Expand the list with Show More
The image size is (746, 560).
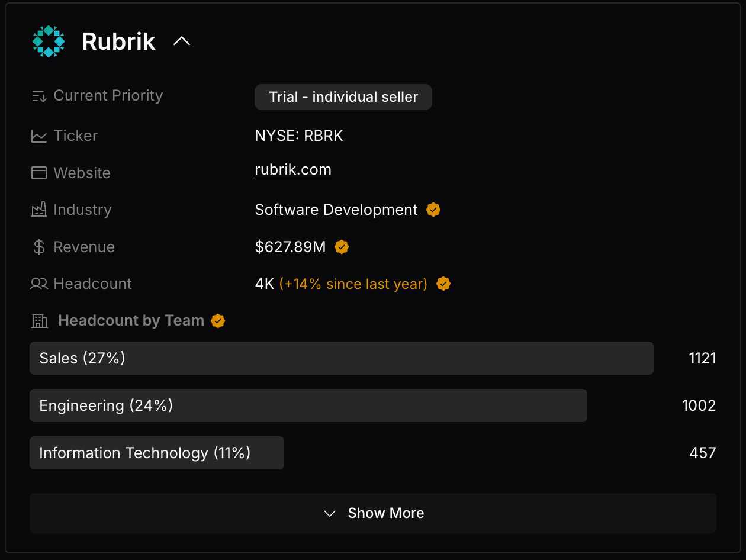pyautogui.click(x=373, y=513)
